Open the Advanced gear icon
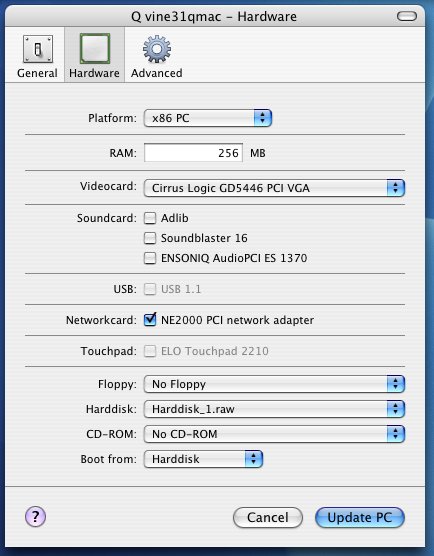 (157, 49)
